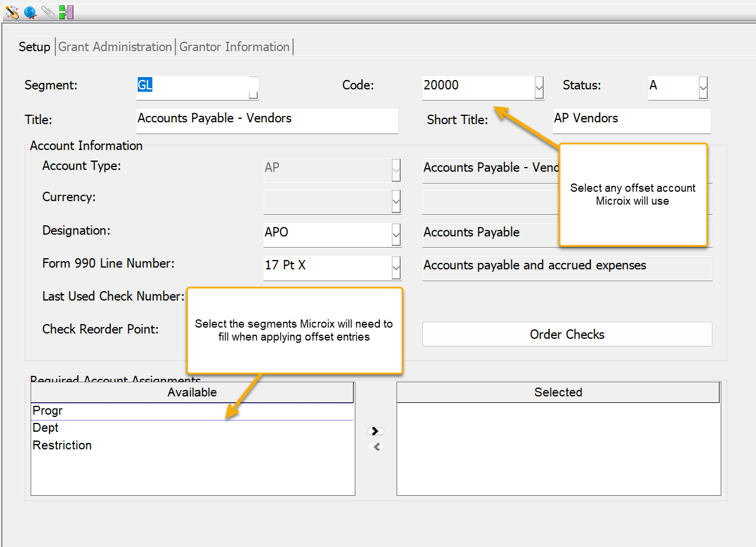This screenshot has height=547, width=756.
Task: Click the left arrow to remove segment
Action: (x=375, y=446)
